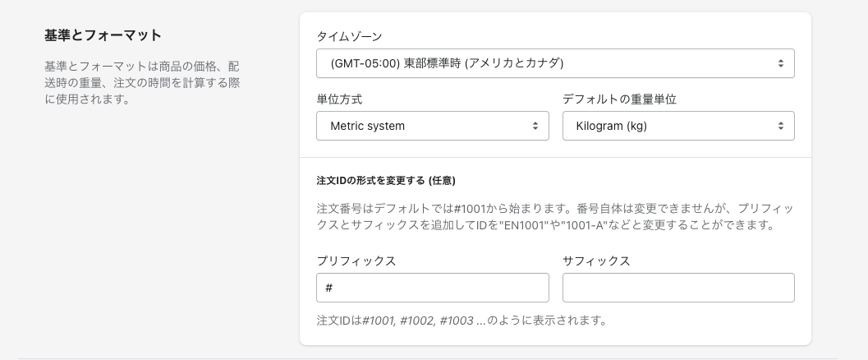Open the タイムゾーン timezone dropdown
The image size is (868, 360).
(542, 63)
